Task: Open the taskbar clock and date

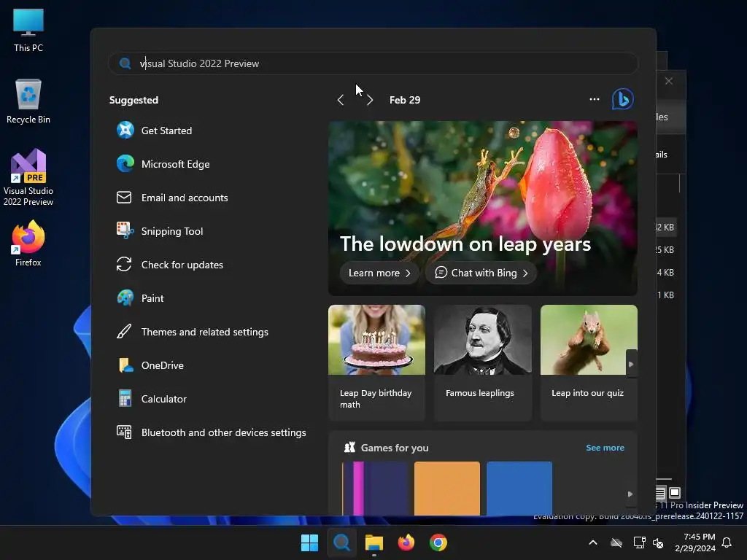Action: 695,542
